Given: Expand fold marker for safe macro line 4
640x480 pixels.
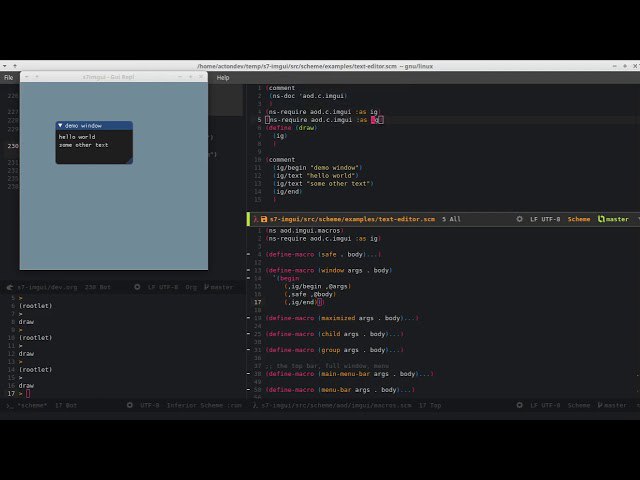Looking at the screenshot, I should (249, 254).
